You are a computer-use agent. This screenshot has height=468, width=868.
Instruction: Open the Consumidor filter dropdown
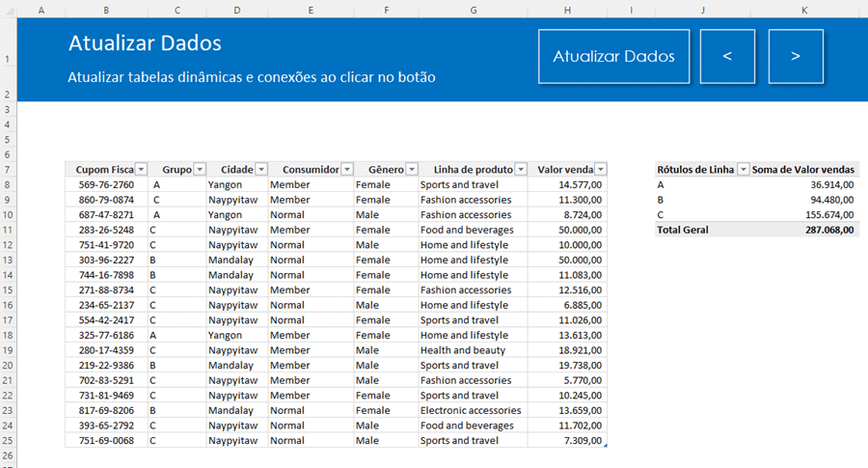[x=347, y=169]
